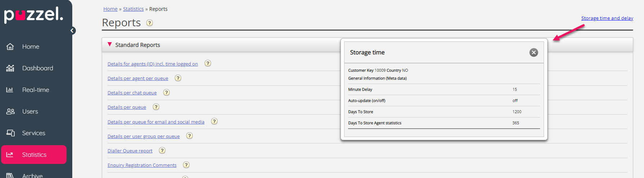Click the Real-time bar graph icon
644x178 pixels.
point(10,90)
